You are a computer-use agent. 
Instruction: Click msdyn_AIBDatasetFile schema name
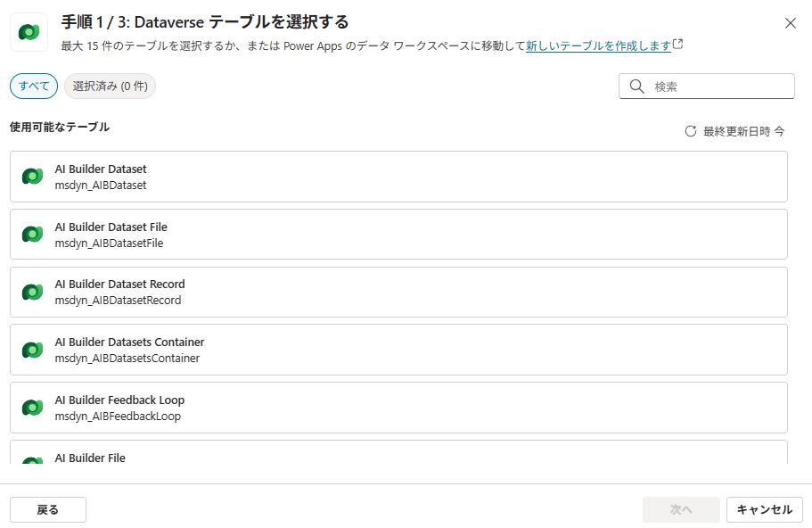click(109, 243)
